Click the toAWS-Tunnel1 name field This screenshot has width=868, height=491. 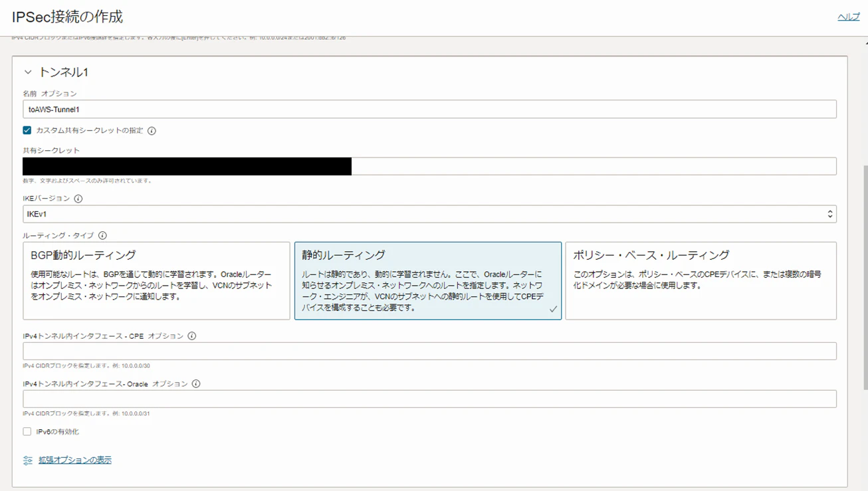(x=429, y=110)
